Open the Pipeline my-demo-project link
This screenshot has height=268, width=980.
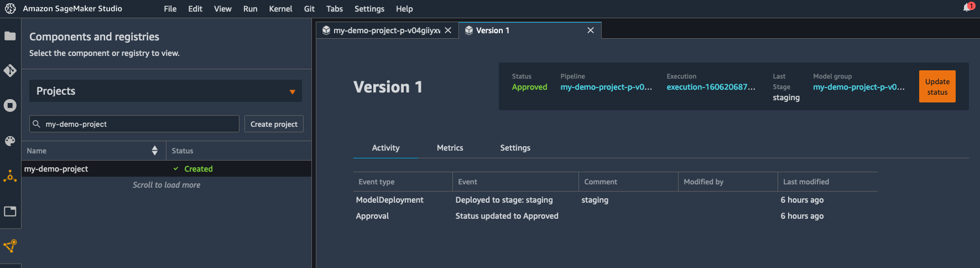click(x=606, y=87)
